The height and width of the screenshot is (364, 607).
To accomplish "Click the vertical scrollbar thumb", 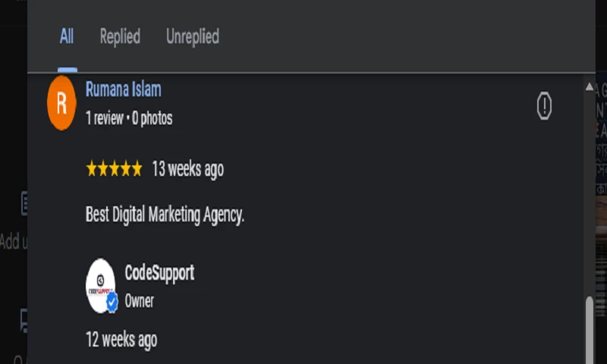I will (x=590, y=330).
